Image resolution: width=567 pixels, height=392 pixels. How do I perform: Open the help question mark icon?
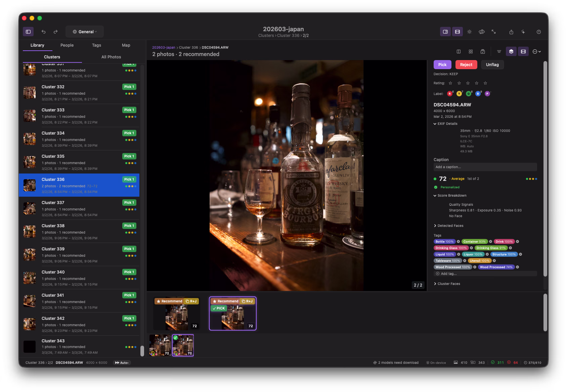(x=539, y=32)
